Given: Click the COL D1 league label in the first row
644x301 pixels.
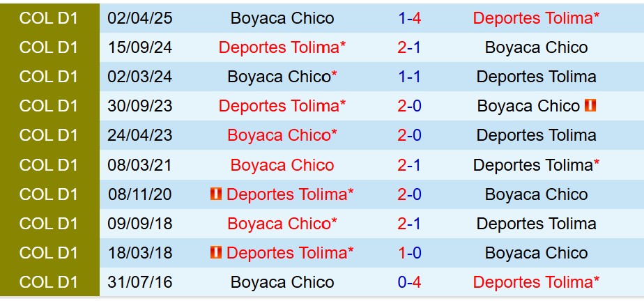Looking at the screenshot, I should [49, 18].
